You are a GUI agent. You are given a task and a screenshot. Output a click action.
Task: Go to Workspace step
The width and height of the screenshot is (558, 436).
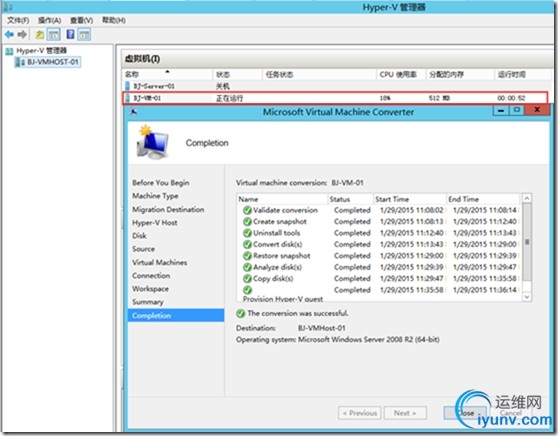[x=150, y=289]
